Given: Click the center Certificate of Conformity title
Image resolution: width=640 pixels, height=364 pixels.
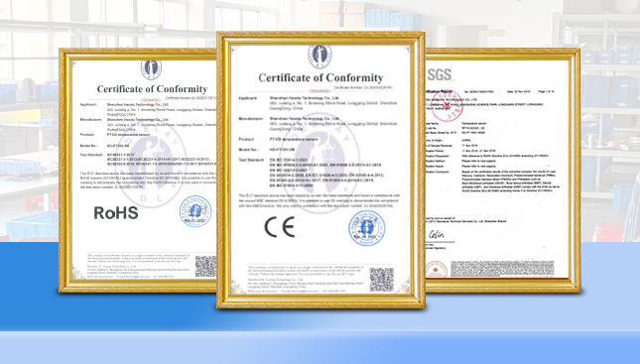Looking at the screenshot, I should [320, 77].
